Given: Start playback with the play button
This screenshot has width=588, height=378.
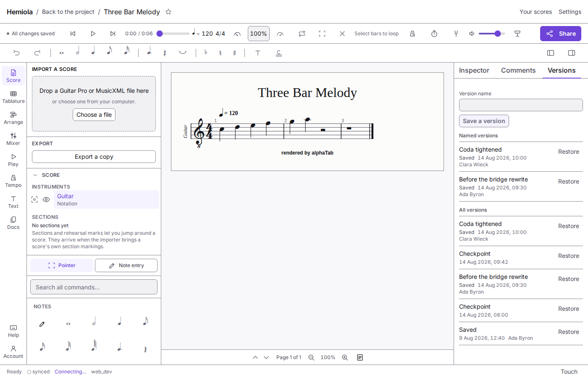Looking at the screenshot, I should coord(93,34).
